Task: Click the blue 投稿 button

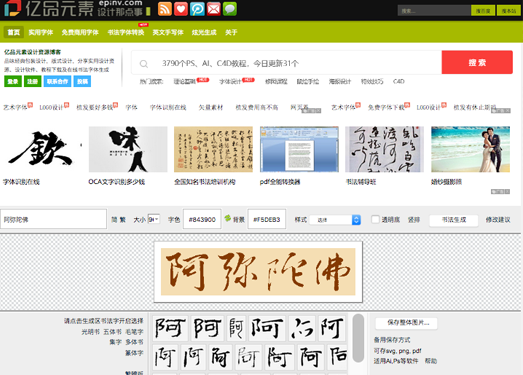Action: click(82, 81)
